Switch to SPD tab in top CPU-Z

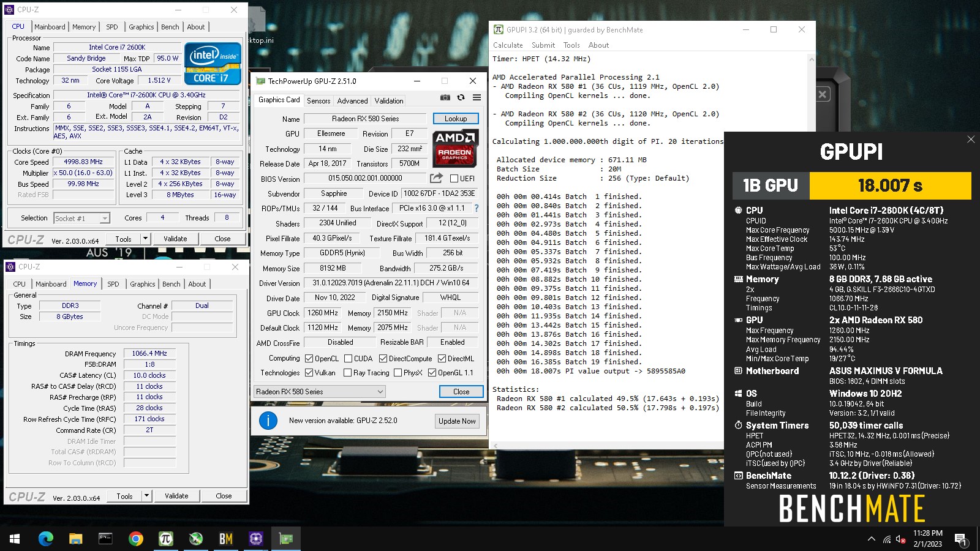(112, 27)
